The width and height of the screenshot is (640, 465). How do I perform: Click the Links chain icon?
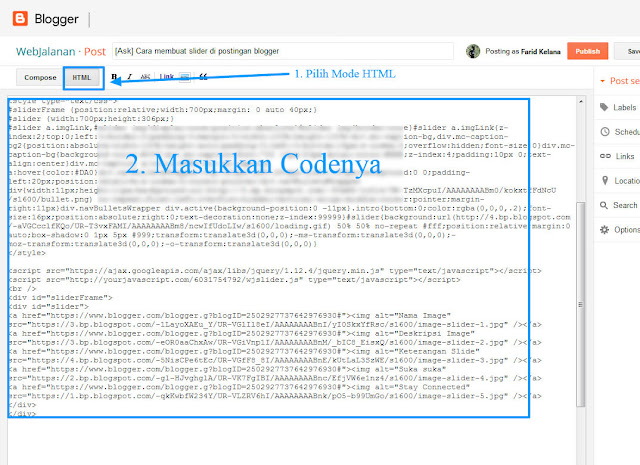point(605,156)
